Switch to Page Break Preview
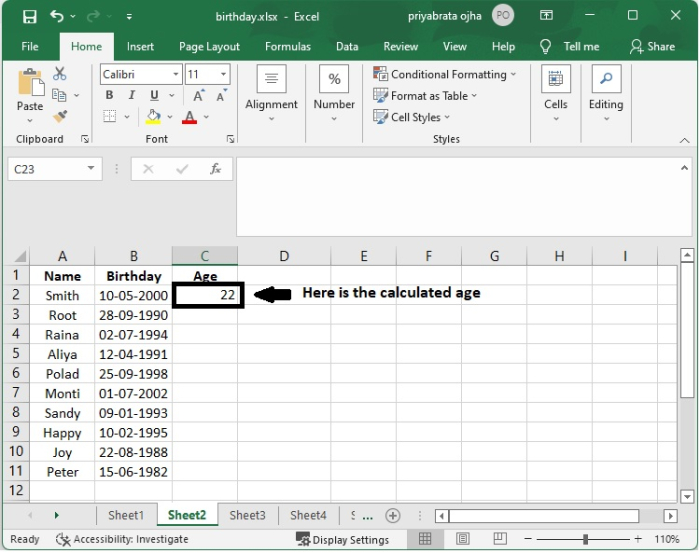The width and height of the screenshot is (700, 553). point(500,539)
